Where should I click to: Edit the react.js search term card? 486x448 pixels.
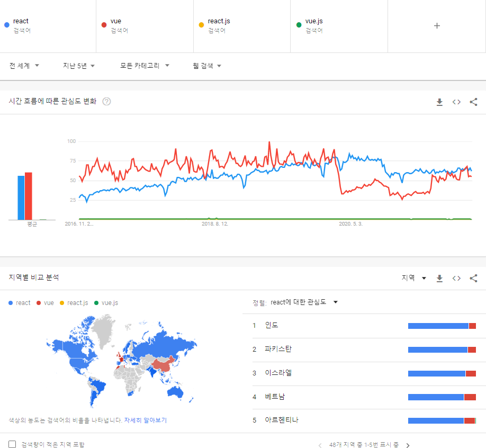click(242, 26)
